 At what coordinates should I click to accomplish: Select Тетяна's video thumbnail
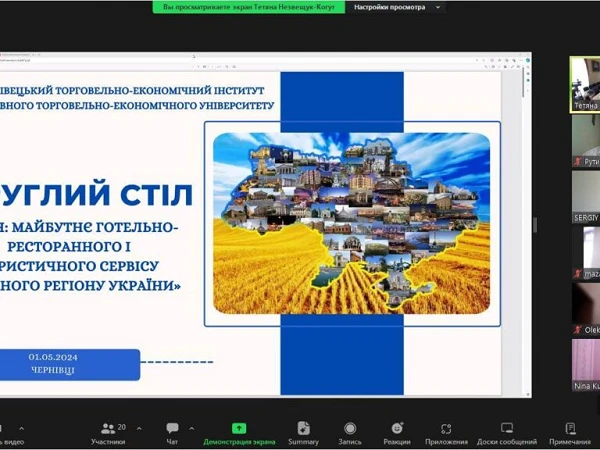(585, 84)
